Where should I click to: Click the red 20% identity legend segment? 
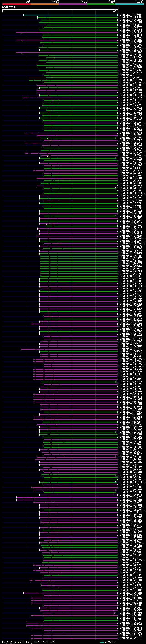click(16, 4)
